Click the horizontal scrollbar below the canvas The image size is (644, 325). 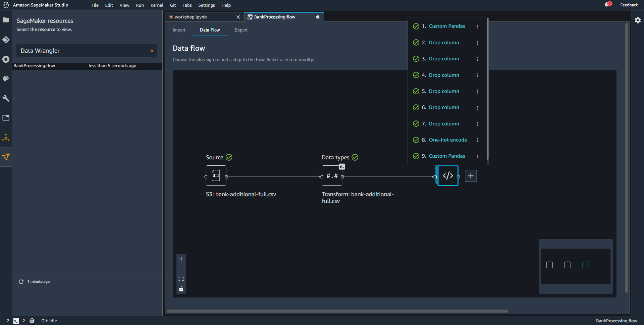(x=337, y=311)
